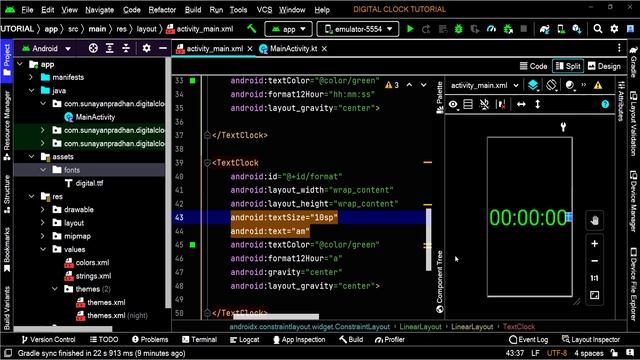Click Collapse All in Project panel
This screenshot has width=640, height=360.
(126, 48)
